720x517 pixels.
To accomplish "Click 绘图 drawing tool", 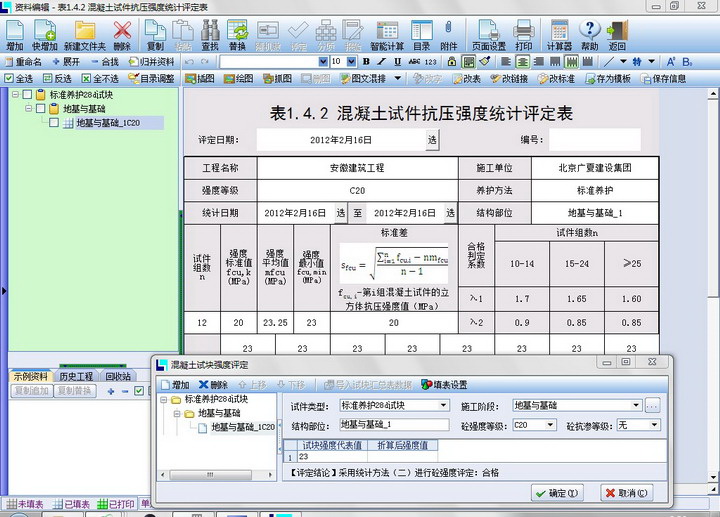I will (x=238, y=79).
